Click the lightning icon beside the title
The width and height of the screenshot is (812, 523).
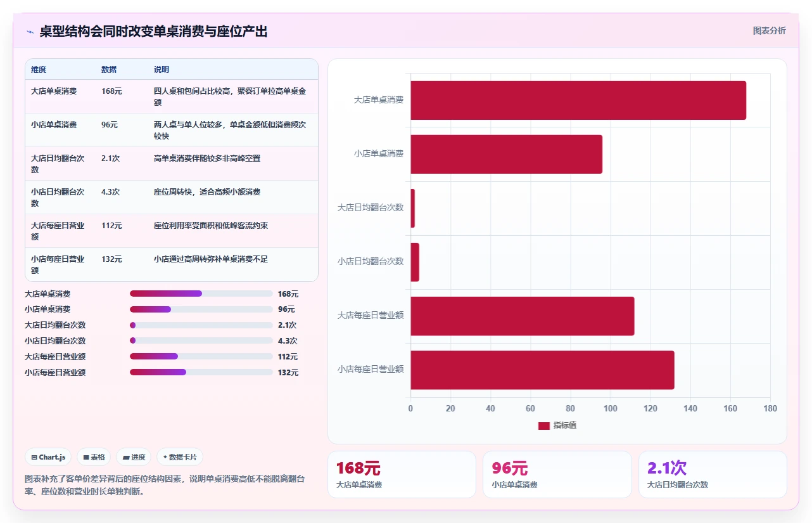30,32
